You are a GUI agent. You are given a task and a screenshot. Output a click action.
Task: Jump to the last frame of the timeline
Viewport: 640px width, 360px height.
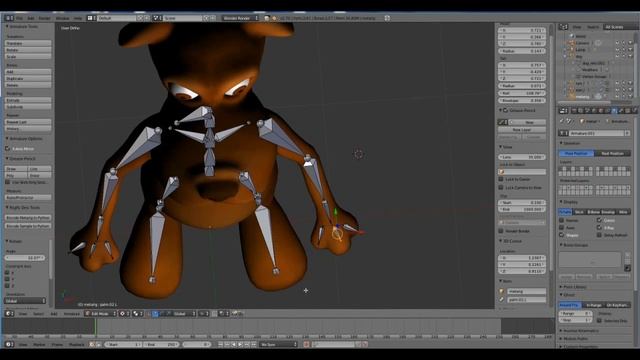pos(253,344)
